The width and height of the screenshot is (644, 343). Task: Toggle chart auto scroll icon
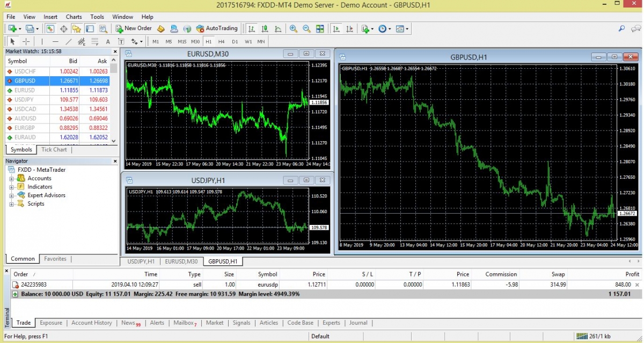[336, 28]
